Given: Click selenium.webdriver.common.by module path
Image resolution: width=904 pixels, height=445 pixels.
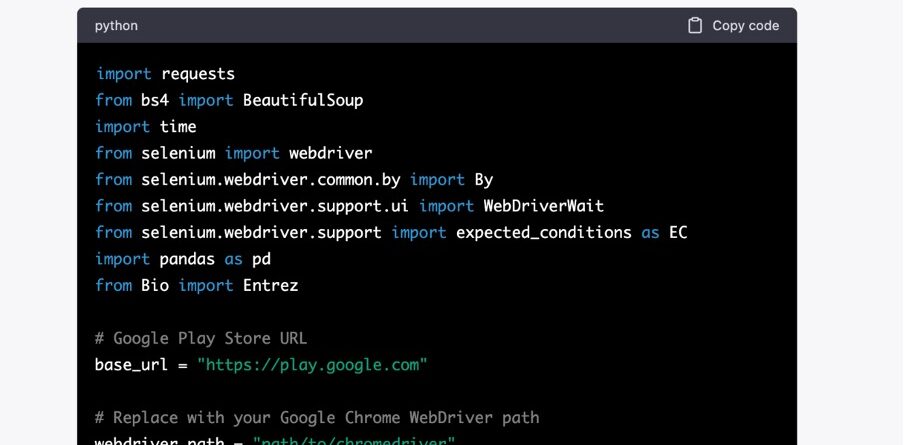Looking at the screenshot, I should (270, 180).
